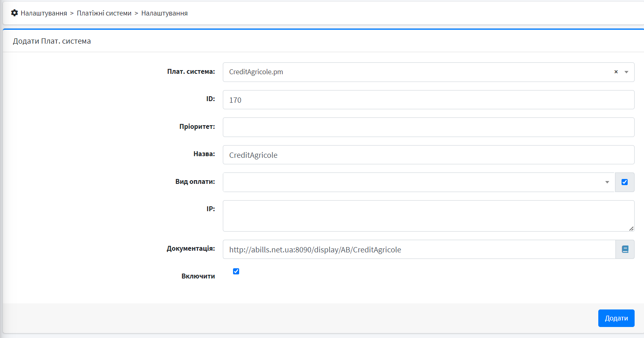
Task: Click the Додати Плат. система heading
Action: point(52,41)
